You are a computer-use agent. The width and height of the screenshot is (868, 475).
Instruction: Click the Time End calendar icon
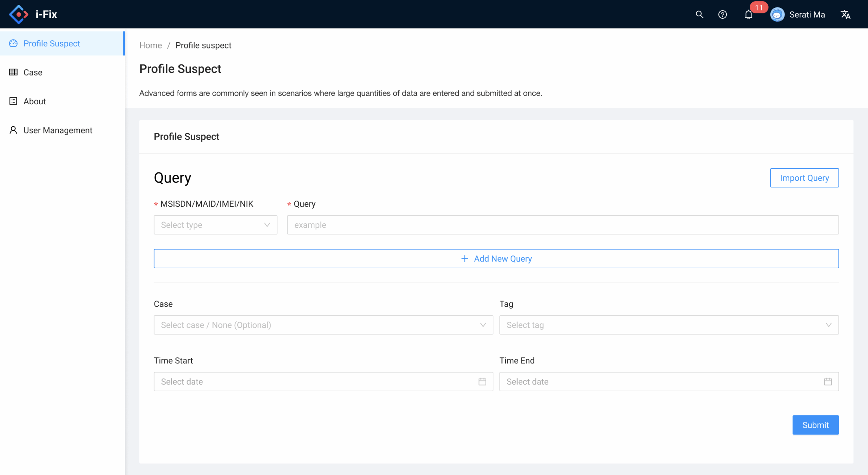(828, 381)
